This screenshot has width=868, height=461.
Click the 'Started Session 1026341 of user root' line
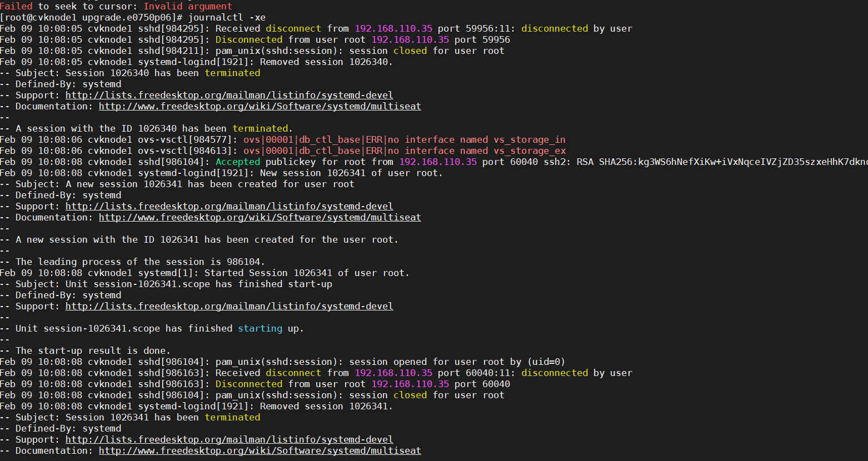pyautogui.click(x=306, y=273)
